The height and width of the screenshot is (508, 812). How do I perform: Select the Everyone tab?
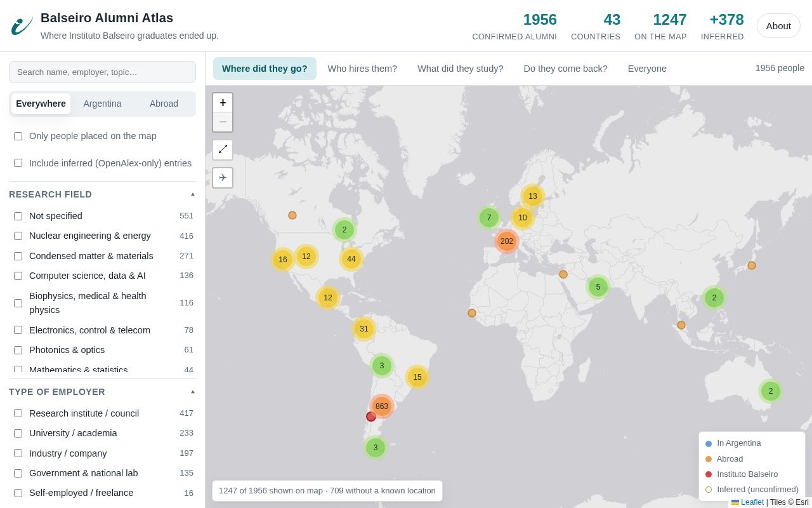647,69
